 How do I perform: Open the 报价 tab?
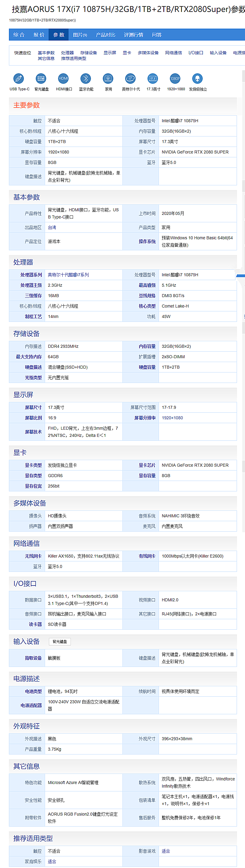point(39,35)
